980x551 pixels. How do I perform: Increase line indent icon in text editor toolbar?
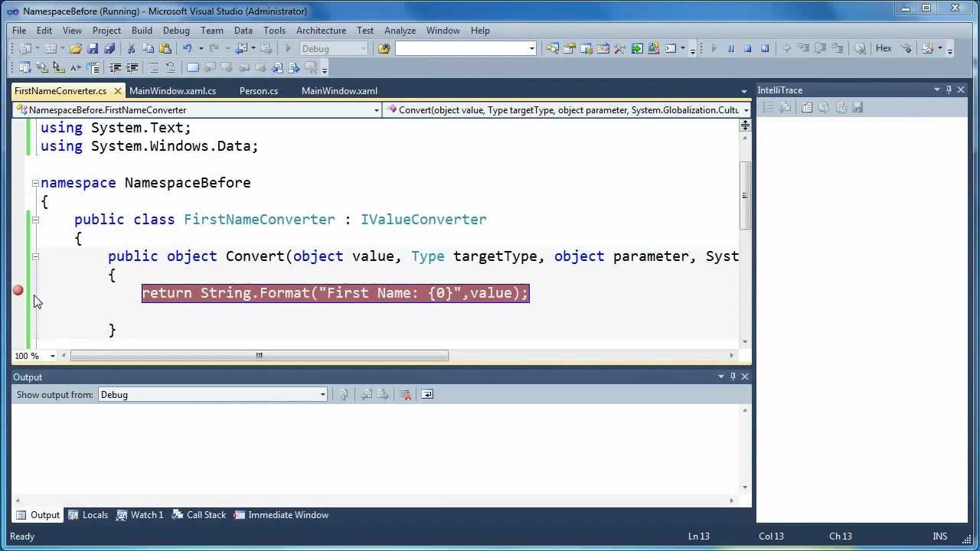click(x=132, y=67)
